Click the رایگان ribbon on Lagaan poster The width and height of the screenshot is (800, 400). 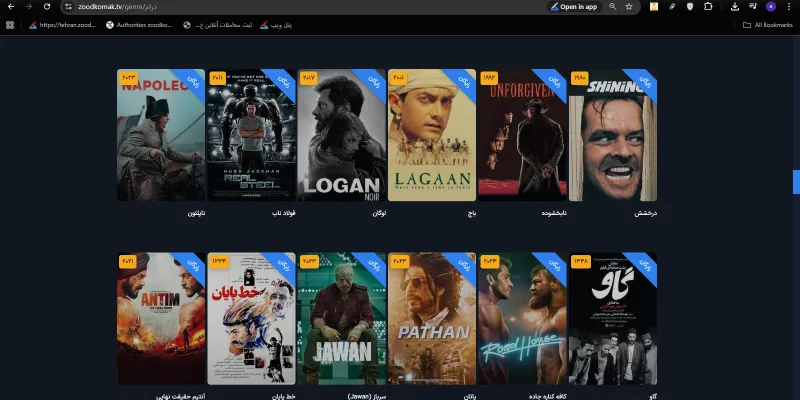pyautogui.click(x=464, y=82)
